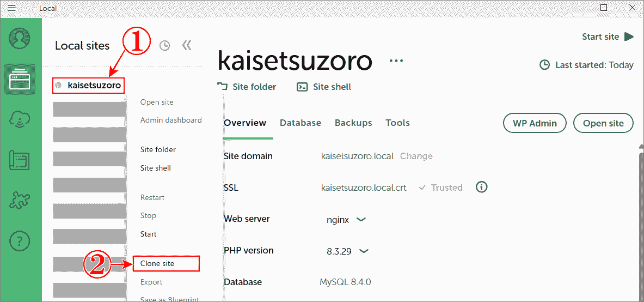Open the Connect cloud icon in sidebar
This screenshot has width=644, height=302.
coord(19,119)
